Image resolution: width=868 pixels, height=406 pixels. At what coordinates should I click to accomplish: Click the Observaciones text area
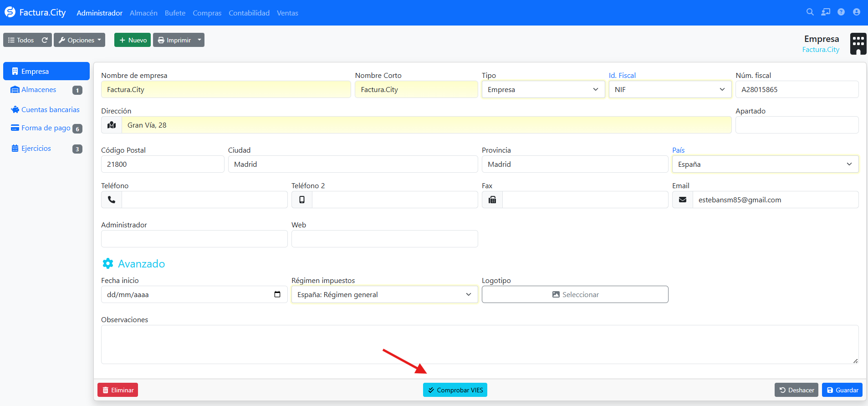point(480,344)
